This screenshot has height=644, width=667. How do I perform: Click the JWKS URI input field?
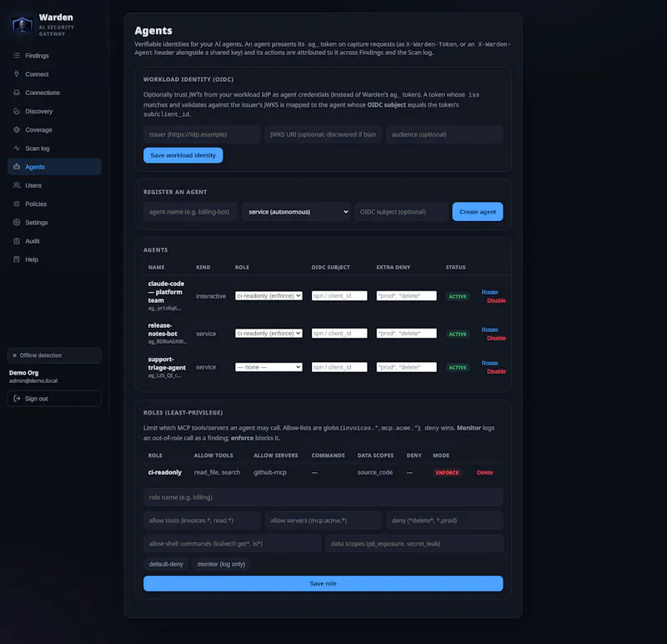[x=323, y=134]
